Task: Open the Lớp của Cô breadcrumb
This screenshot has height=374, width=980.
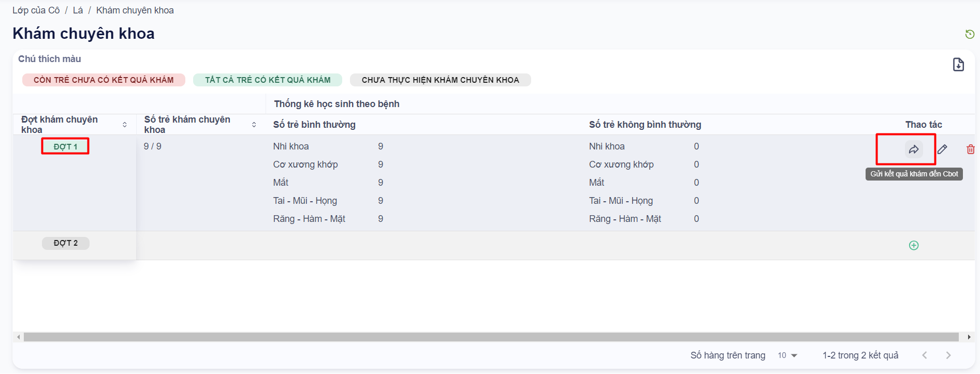Action: (x=36, y=10)
